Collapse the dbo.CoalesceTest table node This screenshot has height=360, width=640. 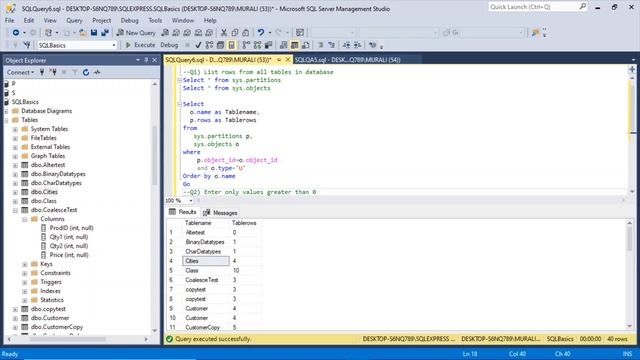[15, 210]
